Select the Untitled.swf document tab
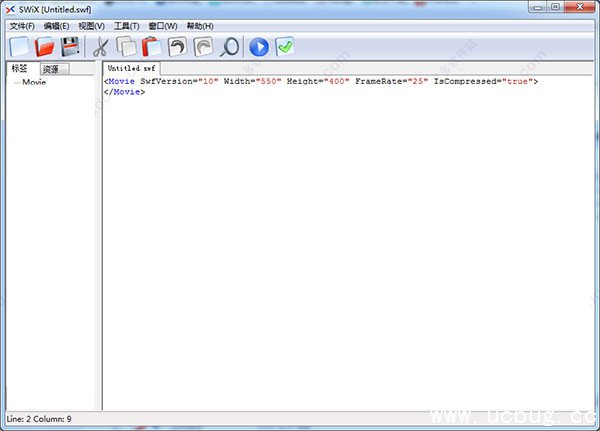Viewport: 600px width, 431px height. (x=131, y=68)
